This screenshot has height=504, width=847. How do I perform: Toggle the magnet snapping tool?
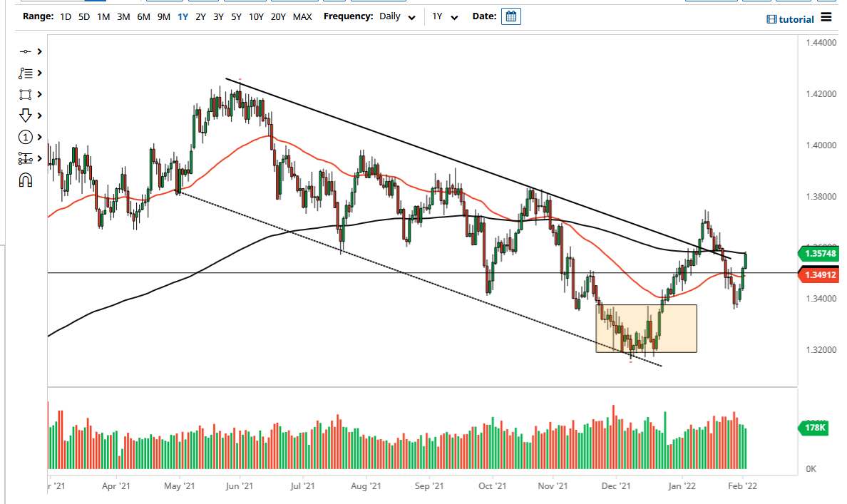[26, 180]
